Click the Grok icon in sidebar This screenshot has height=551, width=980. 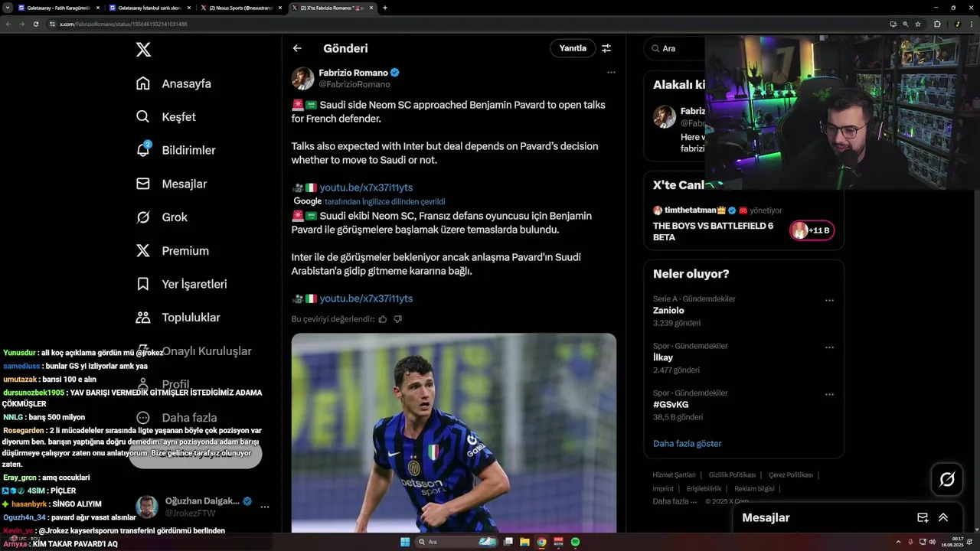(x=143, y=217)
